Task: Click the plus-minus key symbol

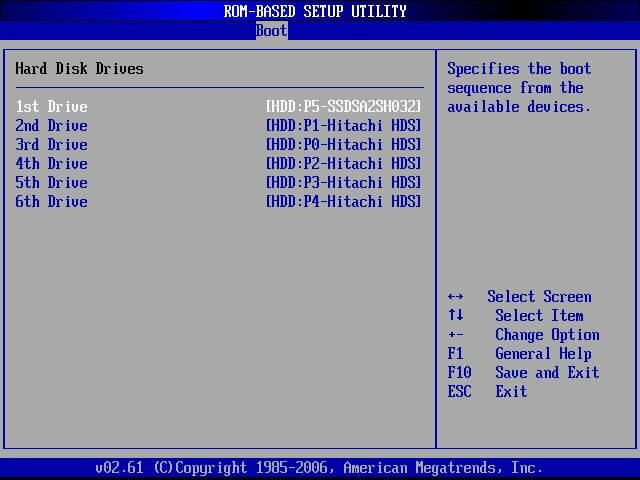Action: click(456, 335)
